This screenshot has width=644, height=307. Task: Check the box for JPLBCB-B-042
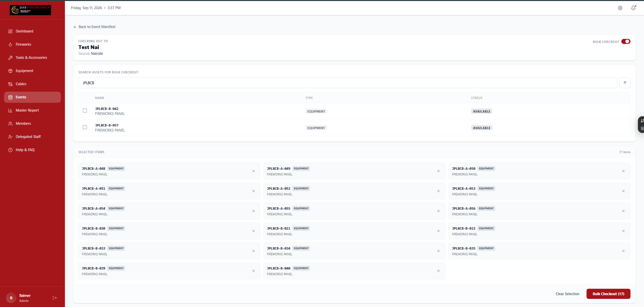pos(85,111)
